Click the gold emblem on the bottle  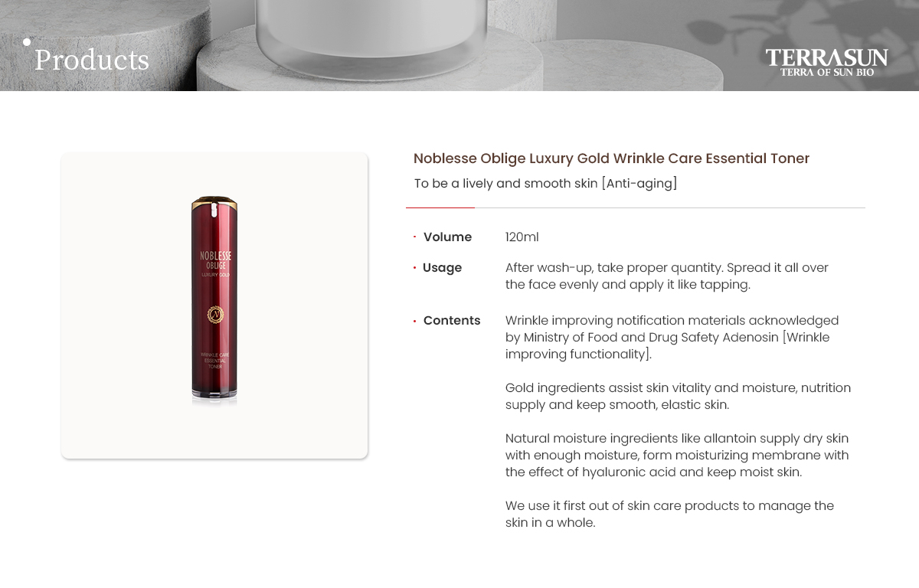[x=214, y=314]
